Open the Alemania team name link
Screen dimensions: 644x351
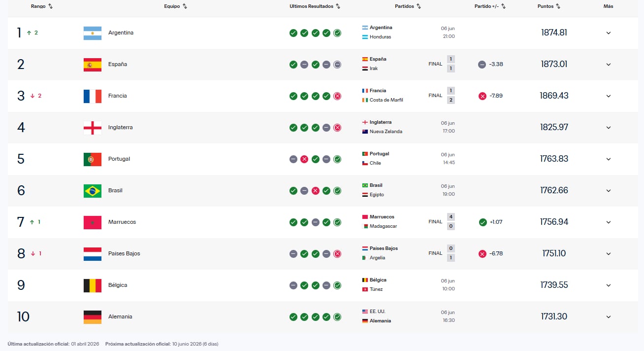pyautogui.click(x=120, y=316)
